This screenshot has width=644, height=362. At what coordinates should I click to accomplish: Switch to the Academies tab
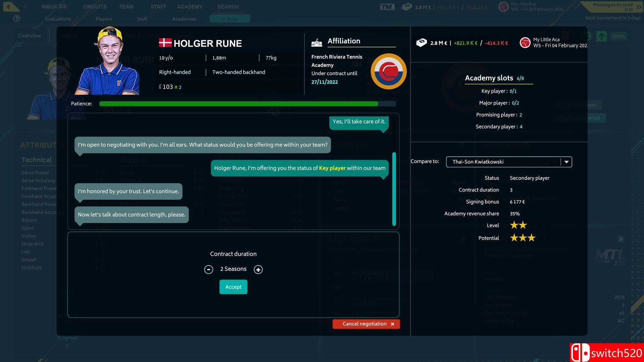coord(184,19)
